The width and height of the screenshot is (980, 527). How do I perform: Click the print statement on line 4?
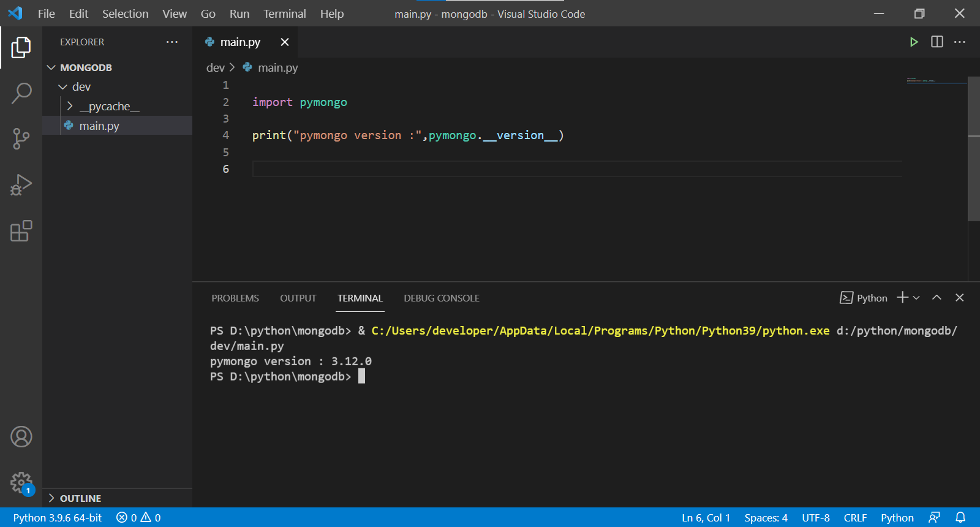pyautogui.click(x=408, y=135)
